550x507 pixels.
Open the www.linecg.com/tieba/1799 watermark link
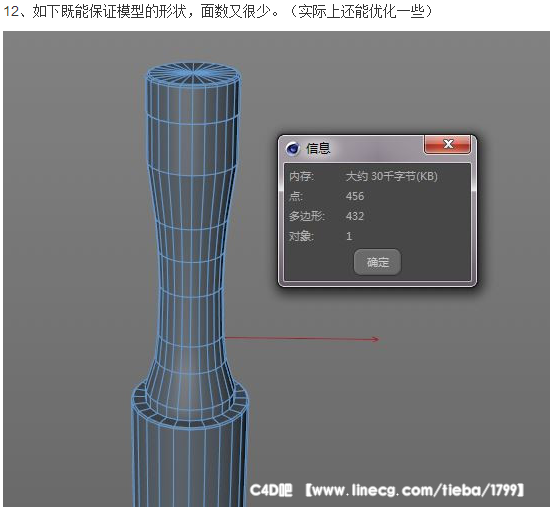click(414, 490)
